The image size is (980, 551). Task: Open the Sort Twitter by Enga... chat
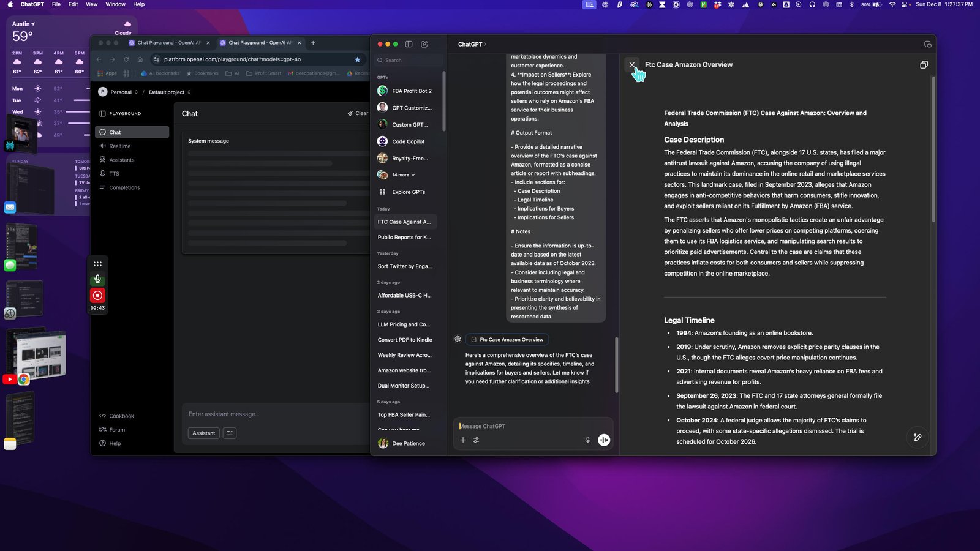[405, 266]
